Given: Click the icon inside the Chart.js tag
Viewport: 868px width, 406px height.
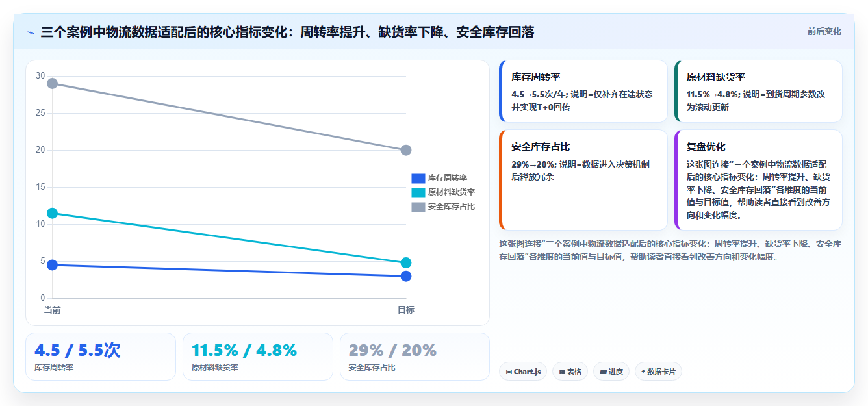Looking at the screenshot, I should click(x=509, y=372).
